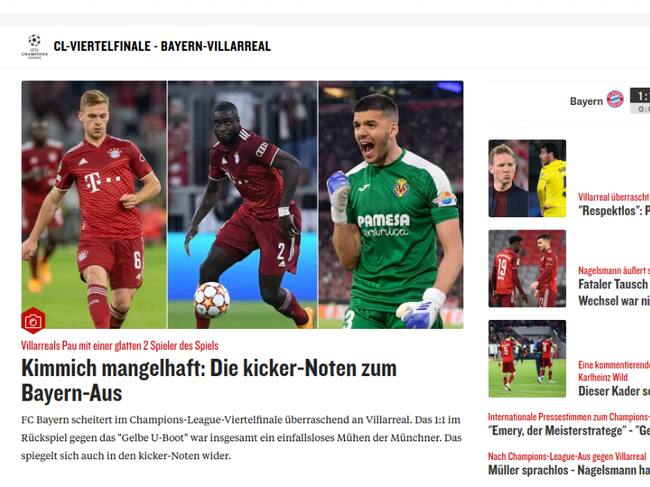Click the match score box beside Bayern
Screen dimensions: 650x487
point(640,101)
